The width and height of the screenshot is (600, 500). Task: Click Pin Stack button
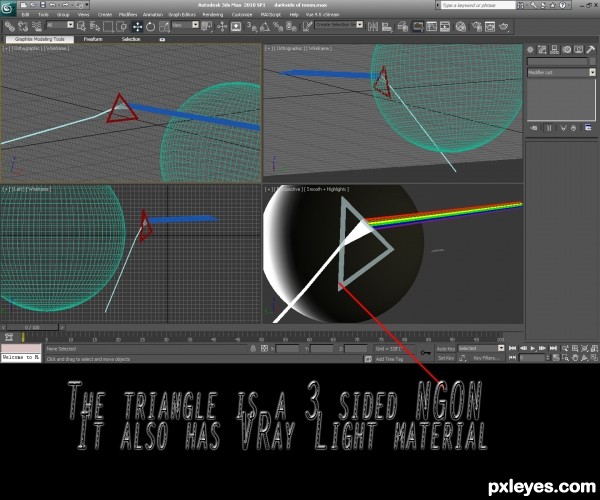pyautogui.click(x=534, y=128)
